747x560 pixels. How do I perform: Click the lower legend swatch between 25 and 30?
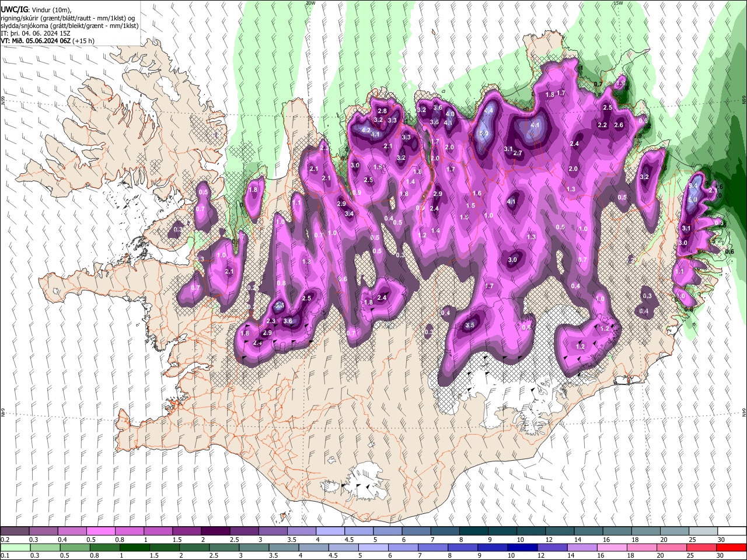[x=700, y=548]
